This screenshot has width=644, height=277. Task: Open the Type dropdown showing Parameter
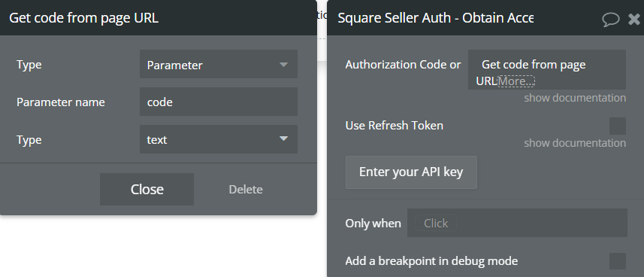(219, 64)
